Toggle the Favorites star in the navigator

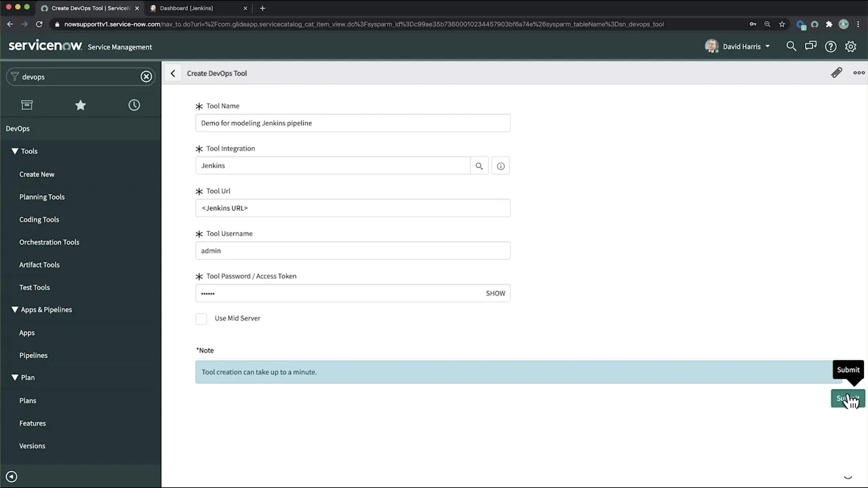[x=80, y=105]
